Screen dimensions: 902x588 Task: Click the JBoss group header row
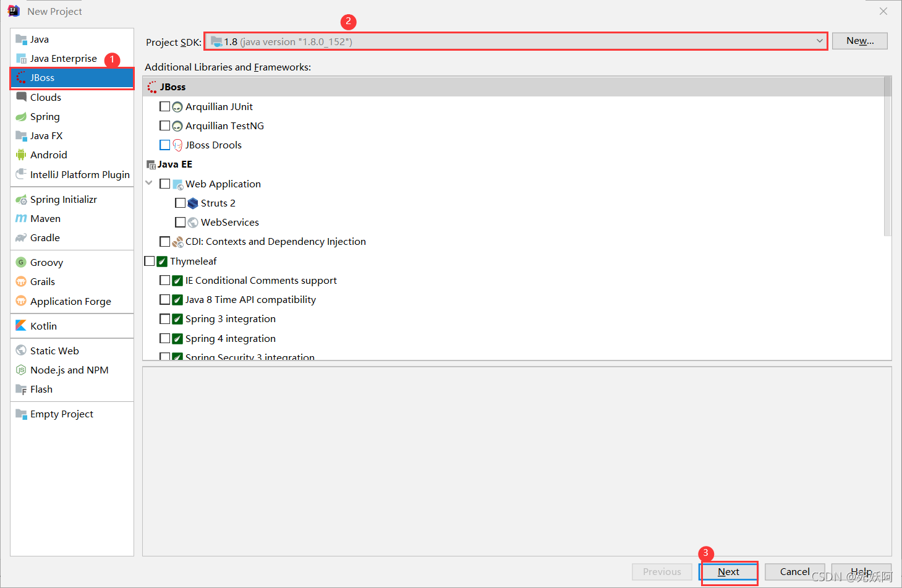[x=513, y=87]
